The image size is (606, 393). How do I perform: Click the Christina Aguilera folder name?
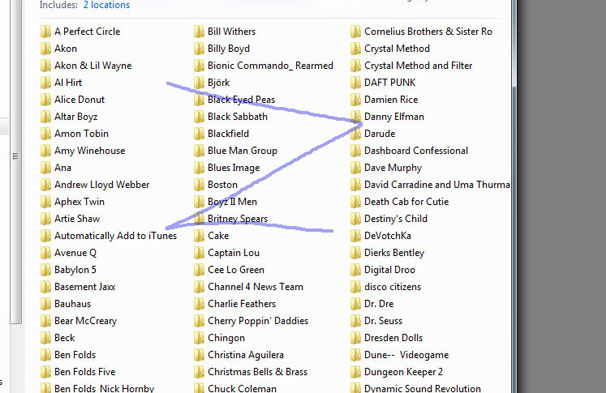[x=245, y=355]
